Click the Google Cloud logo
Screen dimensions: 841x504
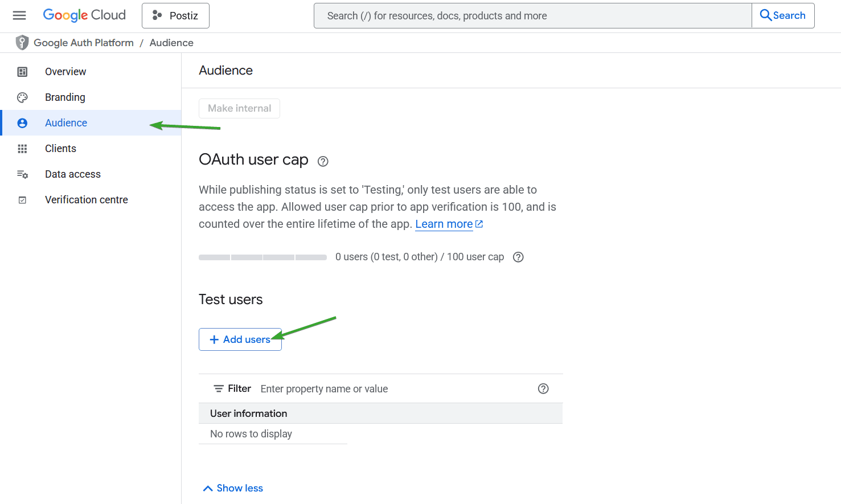84,15
